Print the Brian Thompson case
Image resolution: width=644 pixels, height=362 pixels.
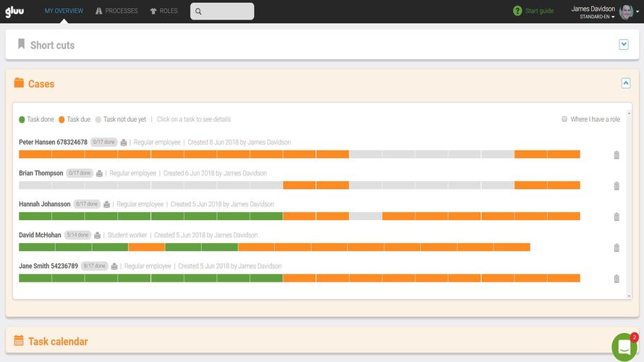click(99, 174)
